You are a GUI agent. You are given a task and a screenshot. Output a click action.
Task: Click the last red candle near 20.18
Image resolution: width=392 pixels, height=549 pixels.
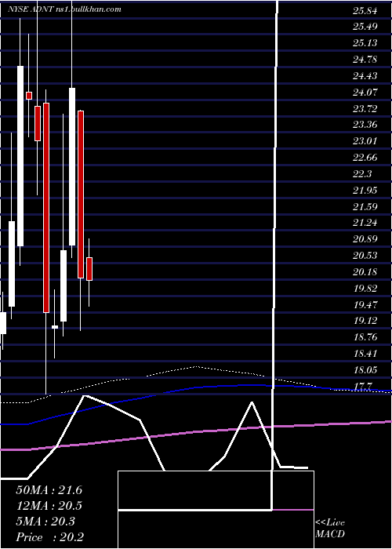tap(89, 269)
